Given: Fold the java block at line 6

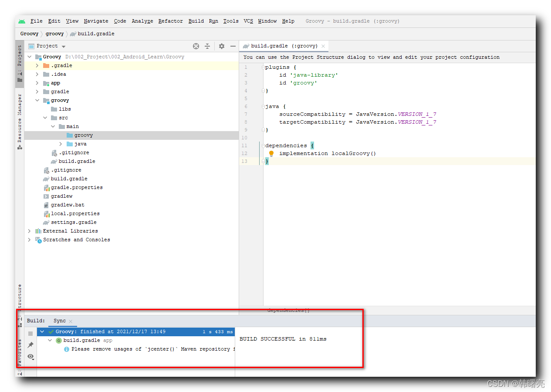Looking at the screenshot, I should point(263,107).
